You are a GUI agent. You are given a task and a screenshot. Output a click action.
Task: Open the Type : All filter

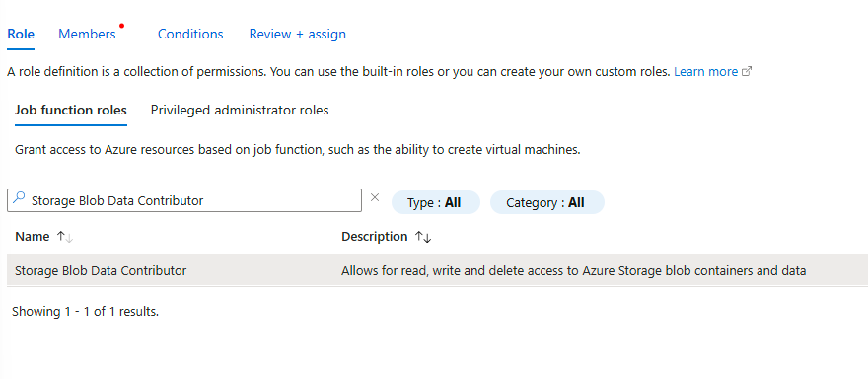436,202
